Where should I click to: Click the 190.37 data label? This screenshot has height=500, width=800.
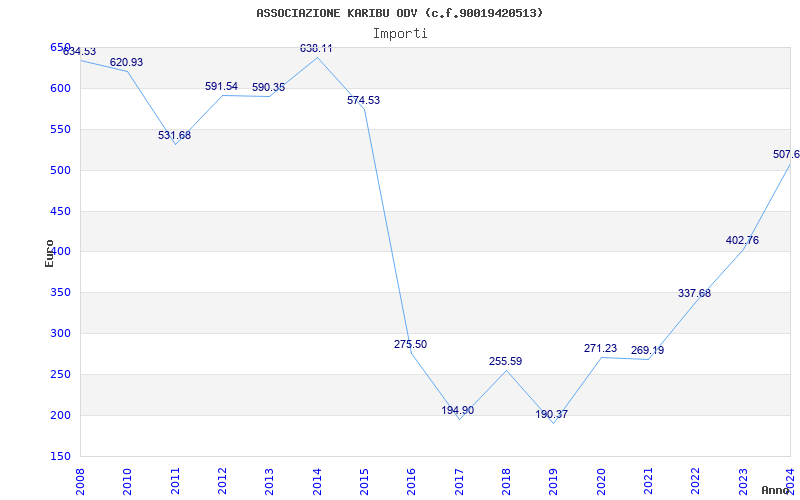(552, 414)
